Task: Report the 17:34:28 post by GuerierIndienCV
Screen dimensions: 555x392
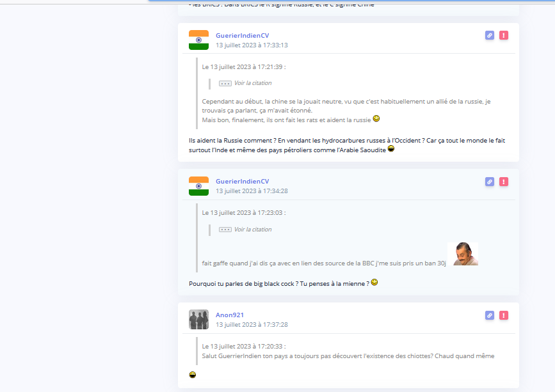Action: pyautogui.click(x=504, y=182)
